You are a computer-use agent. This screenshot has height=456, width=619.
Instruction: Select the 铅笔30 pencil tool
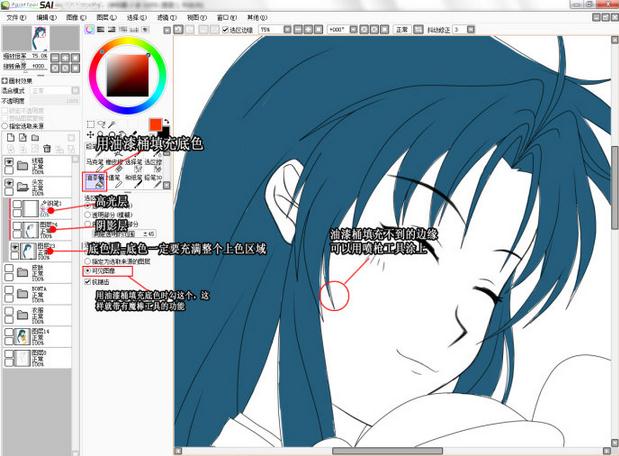point(153,181)
